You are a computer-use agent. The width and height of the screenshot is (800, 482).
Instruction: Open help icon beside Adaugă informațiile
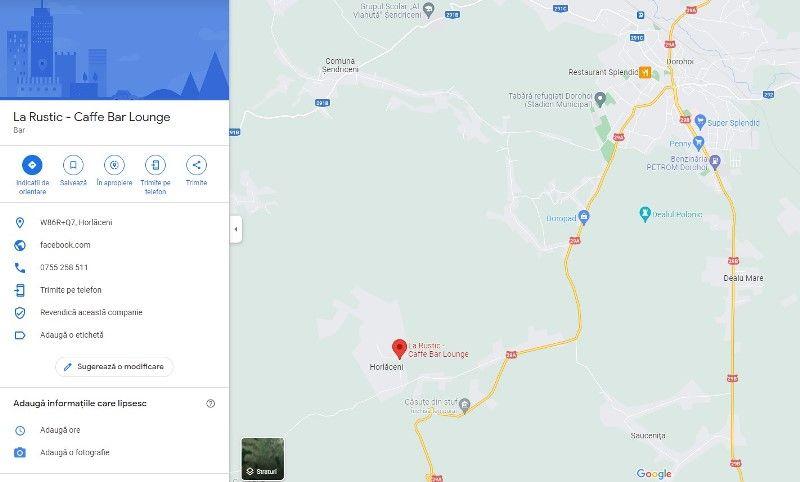click(x=210, y=403)
